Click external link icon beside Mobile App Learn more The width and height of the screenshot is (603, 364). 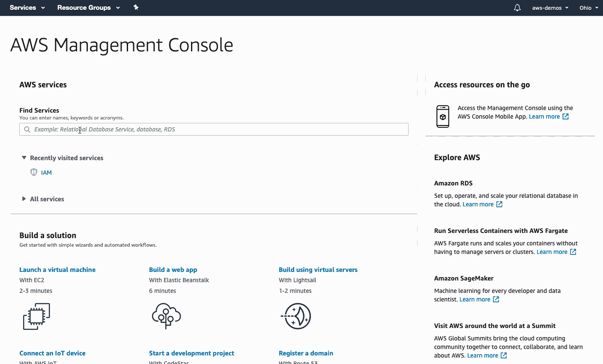[x=565, y=116]
